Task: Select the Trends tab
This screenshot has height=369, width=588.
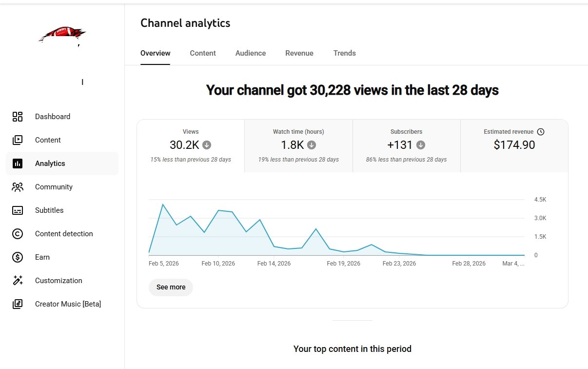Action: (345, 53)
